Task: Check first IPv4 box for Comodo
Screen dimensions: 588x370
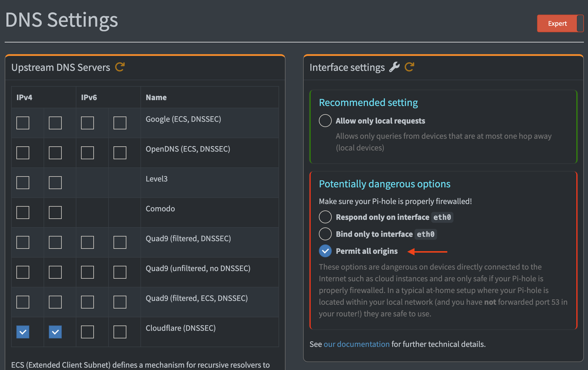Action: coord(23,213)
